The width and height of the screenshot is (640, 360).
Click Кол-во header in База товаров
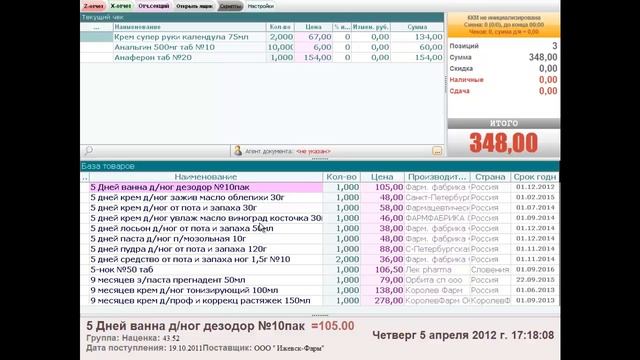(x=342, y=177)
